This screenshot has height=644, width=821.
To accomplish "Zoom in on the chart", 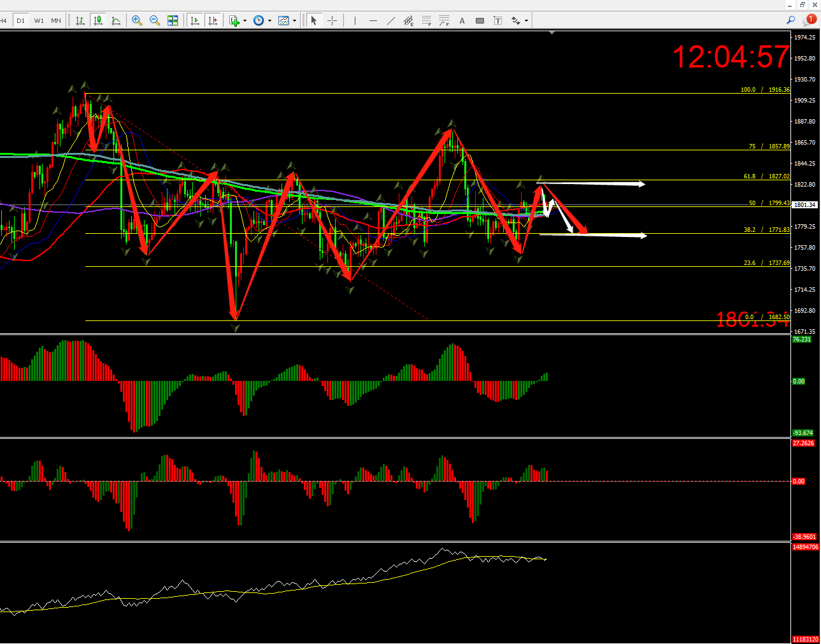I will (x=137, y=20).
